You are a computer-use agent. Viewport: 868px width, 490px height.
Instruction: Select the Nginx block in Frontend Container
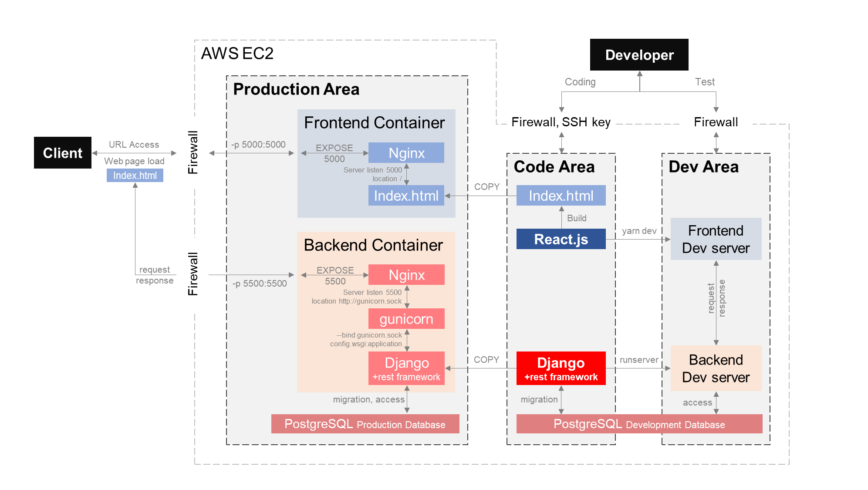pyautogui.click(x=406, y=153)
